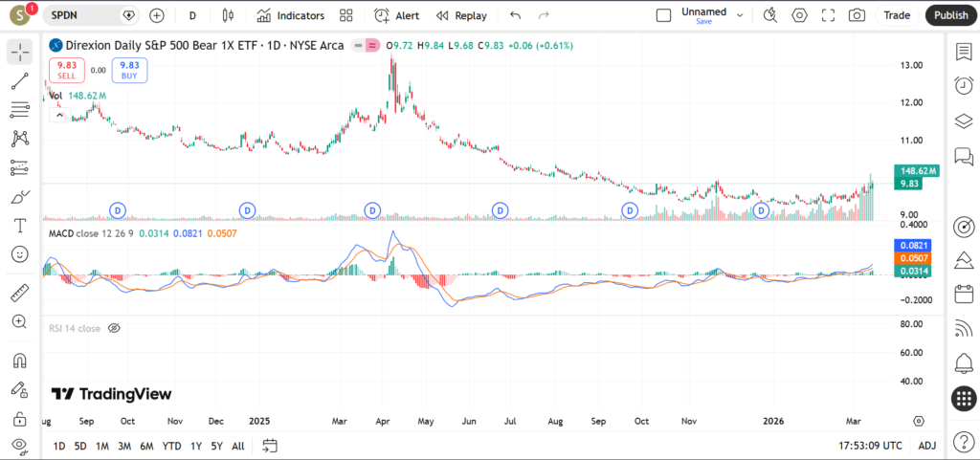The image size is (980, 460).
Task: Open the emoji icons tool
Action: click(x=19, y=254)
